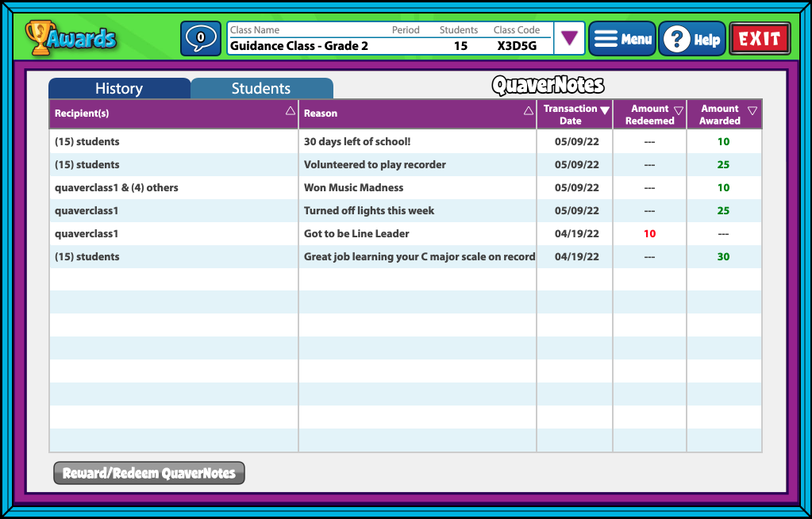Open the Help button
Screen dimensions: 812x519
point(692,39)
